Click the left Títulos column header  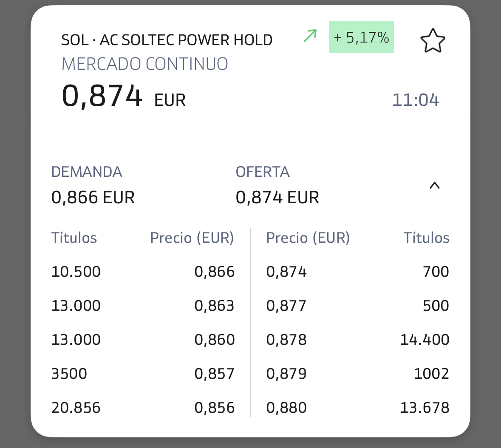pyautogui.click(x=74, y=238)
